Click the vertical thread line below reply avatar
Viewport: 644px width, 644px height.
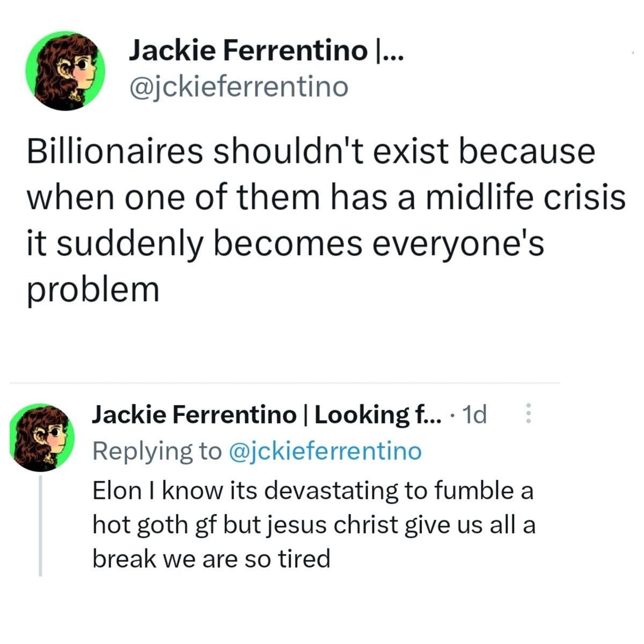tap(40, 526)
